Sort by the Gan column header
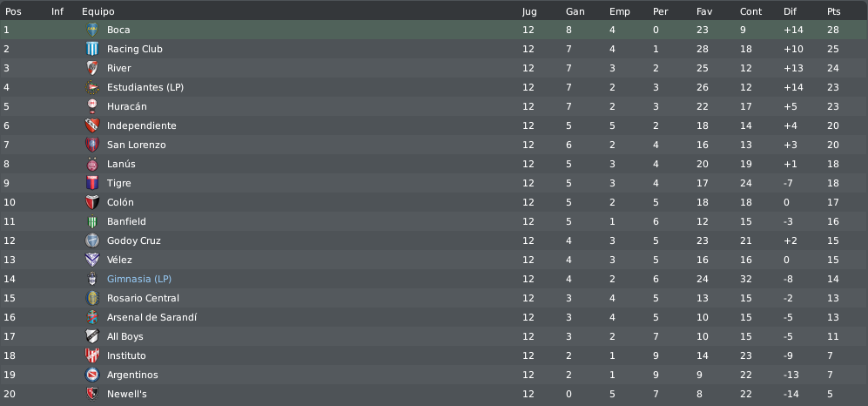868x406 pixels. [x=575, y=11]
